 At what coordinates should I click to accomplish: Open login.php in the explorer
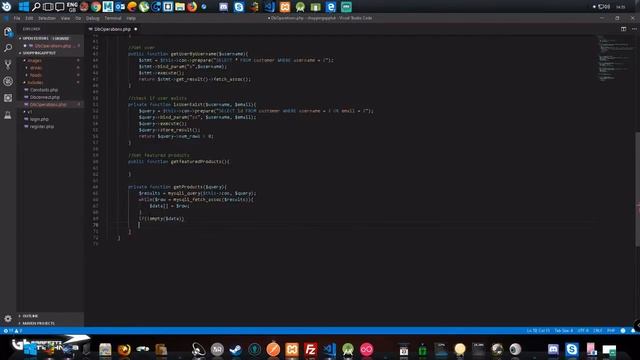tap(39, 119)
